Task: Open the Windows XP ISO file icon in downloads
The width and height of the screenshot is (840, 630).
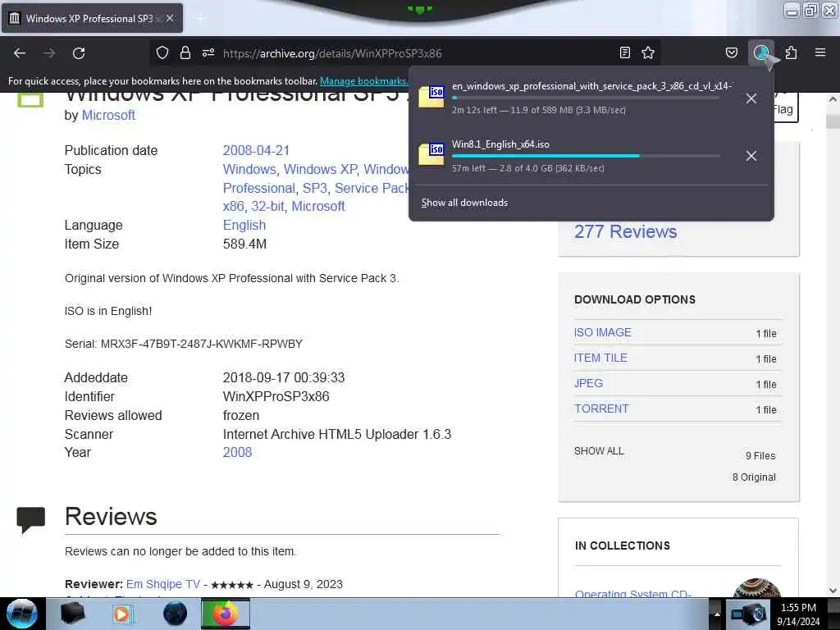Action: [x=431, y=97]
